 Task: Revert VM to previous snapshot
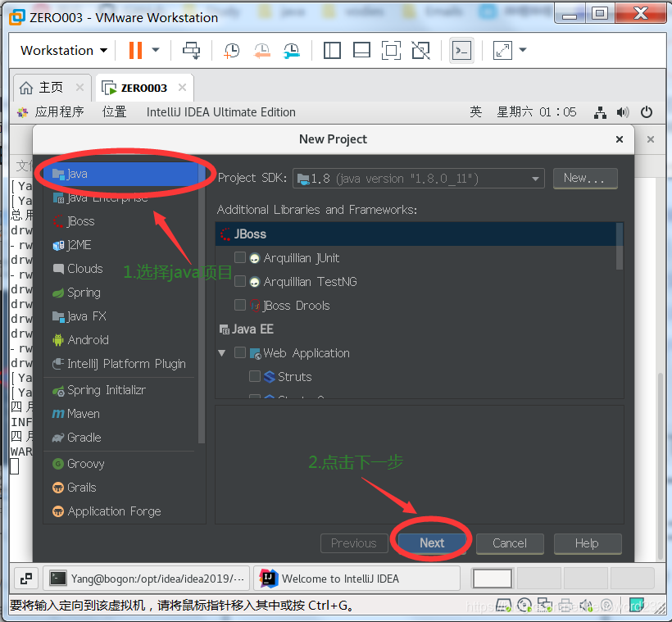tap(262, 50)
